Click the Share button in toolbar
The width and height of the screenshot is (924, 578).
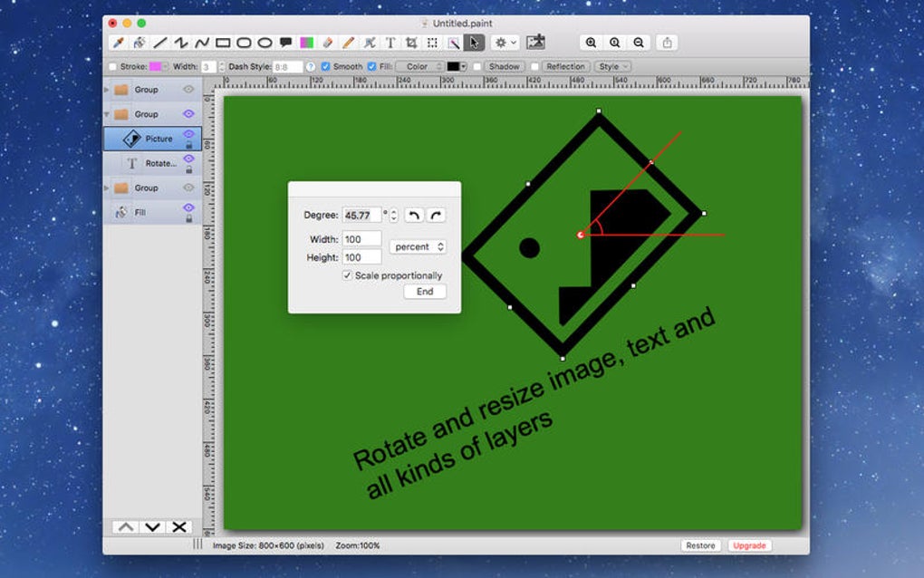click(668, 43)
